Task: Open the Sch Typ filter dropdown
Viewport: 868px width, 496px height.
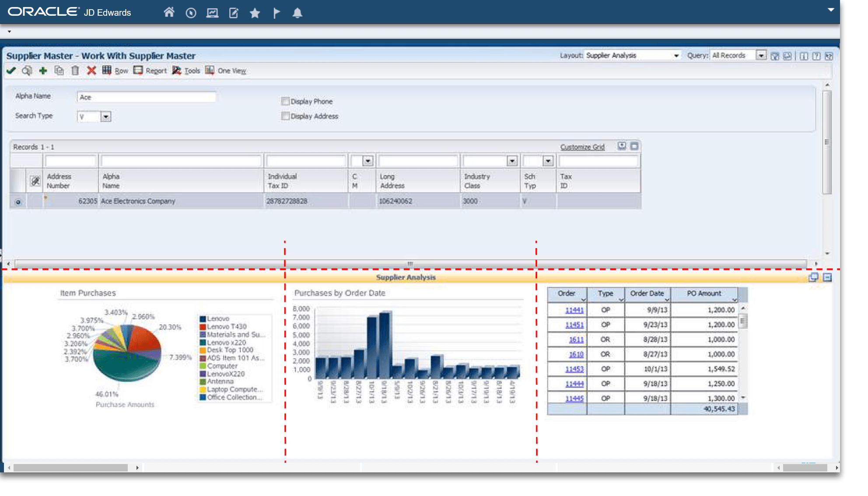Action: [548, 161]
